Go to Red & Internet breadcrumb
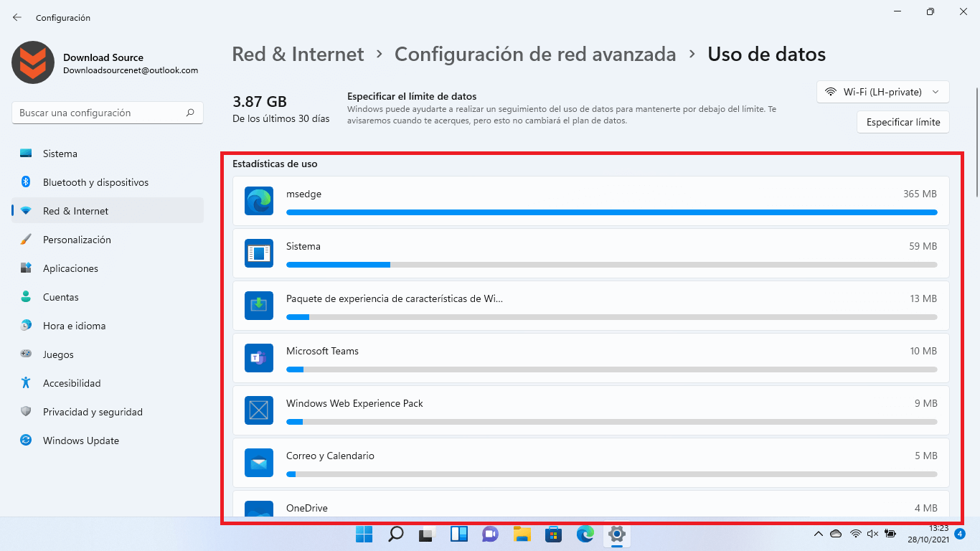 [x=298, y=54]
